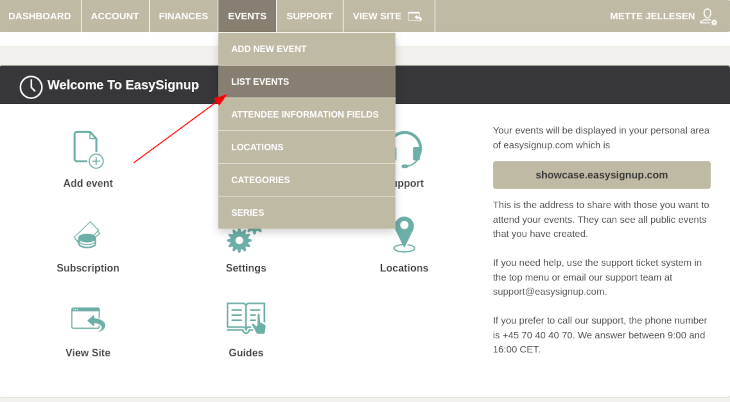Click the View Site arrow icon in navbar
This screenshot has height=402, width=730.
415,16
